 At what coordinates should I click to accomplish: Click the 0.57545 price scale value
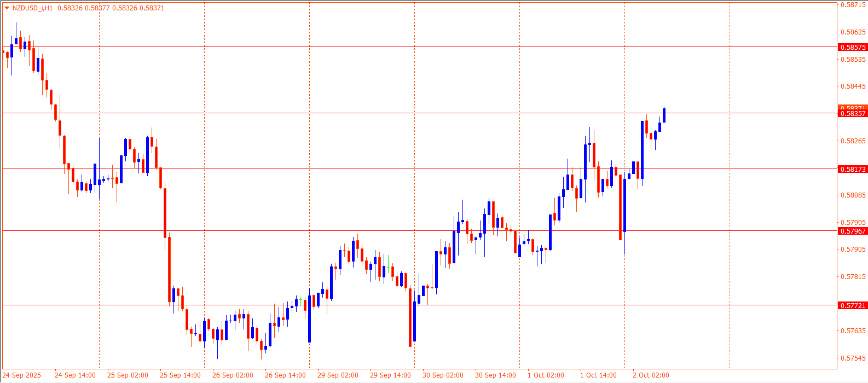(853, 359)
